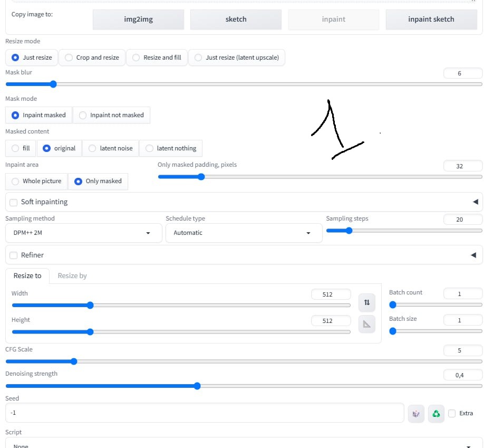Switch to the Resize to tab
Screen dimensions: 484x448
[x=27, y=275]
